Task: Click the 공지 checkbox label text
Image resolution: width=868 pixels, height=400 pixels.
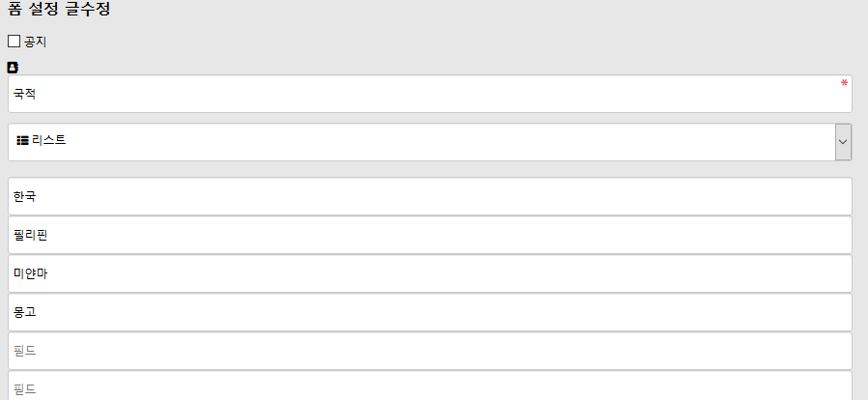Action: tap(36, 42)
